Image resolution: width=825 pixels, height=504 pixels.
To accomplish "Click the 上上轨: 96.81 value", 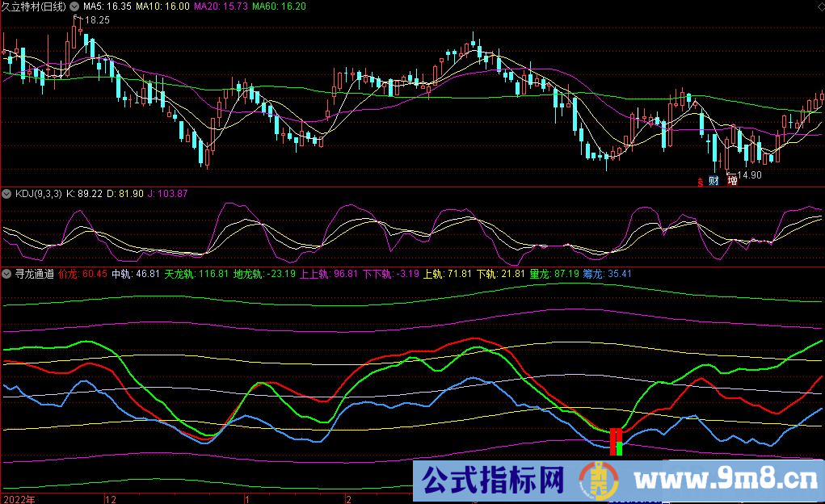I will pyautogui.click(x=329, y=274).
